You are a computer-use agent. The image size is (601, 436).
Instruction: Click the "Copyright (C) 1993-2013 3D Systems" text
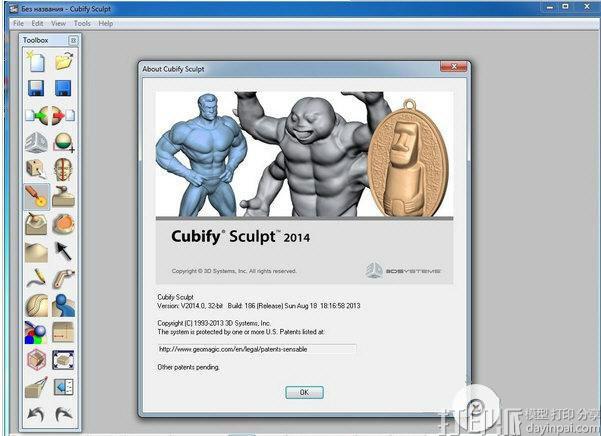[214, 323]
